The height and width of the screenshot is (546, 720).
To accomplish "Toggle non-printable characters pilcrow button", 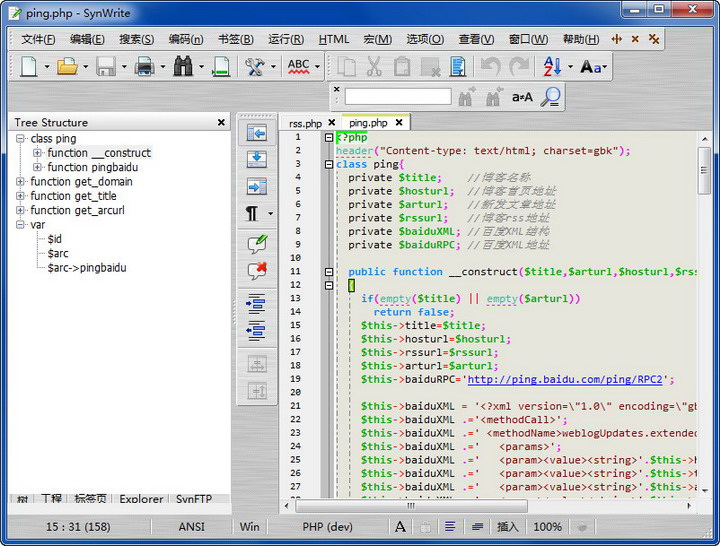I will 252,214.
